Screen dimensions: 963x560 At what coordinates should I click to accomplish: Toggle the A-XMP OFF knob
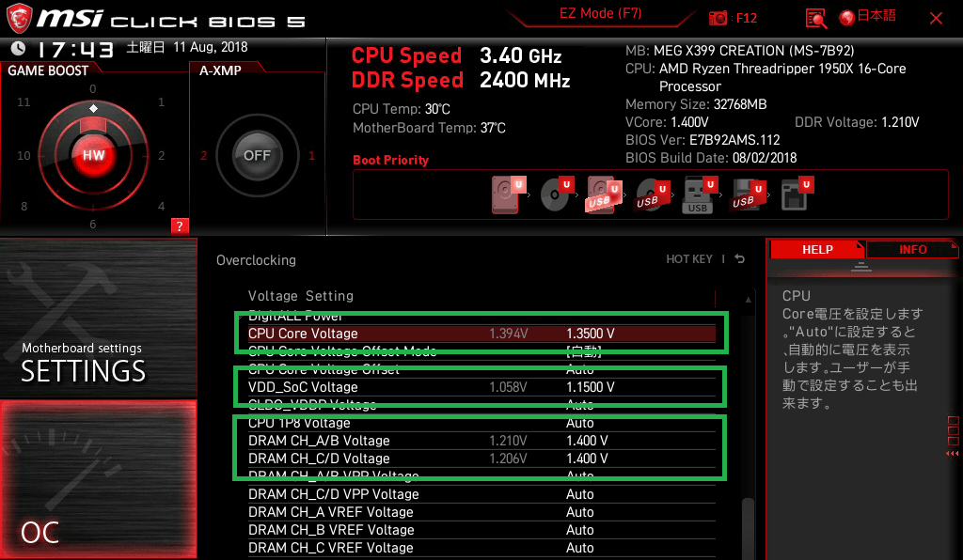(257, 155)
